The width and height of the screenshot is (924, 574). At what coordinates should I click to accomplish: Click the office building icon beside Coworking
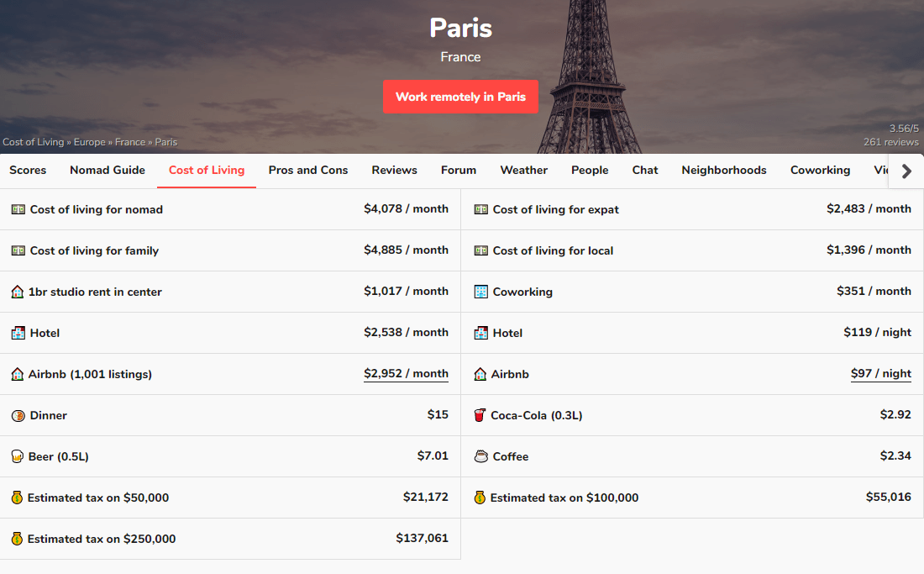pyautogui.click(x=480, y=292)
